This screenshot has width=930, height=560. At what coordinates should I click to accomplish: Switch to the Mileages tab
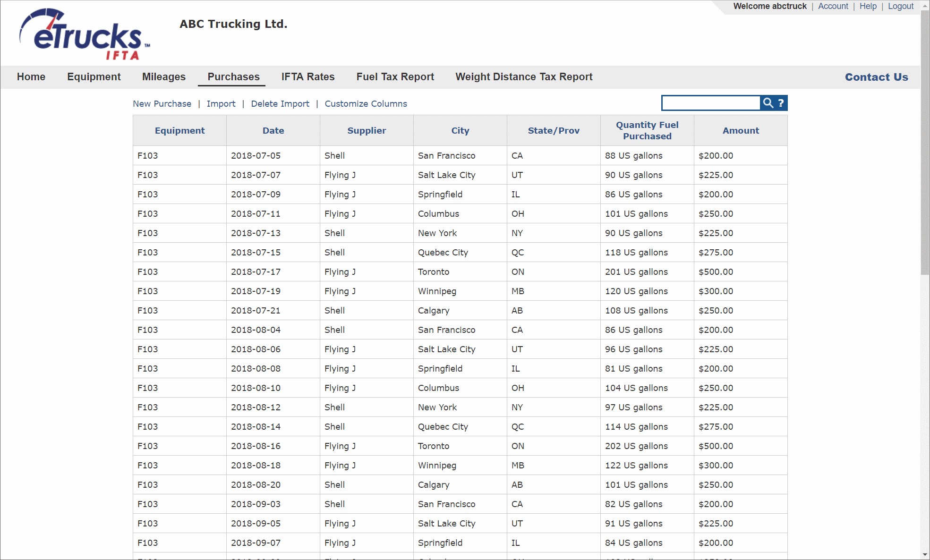(x=163, y=77)
